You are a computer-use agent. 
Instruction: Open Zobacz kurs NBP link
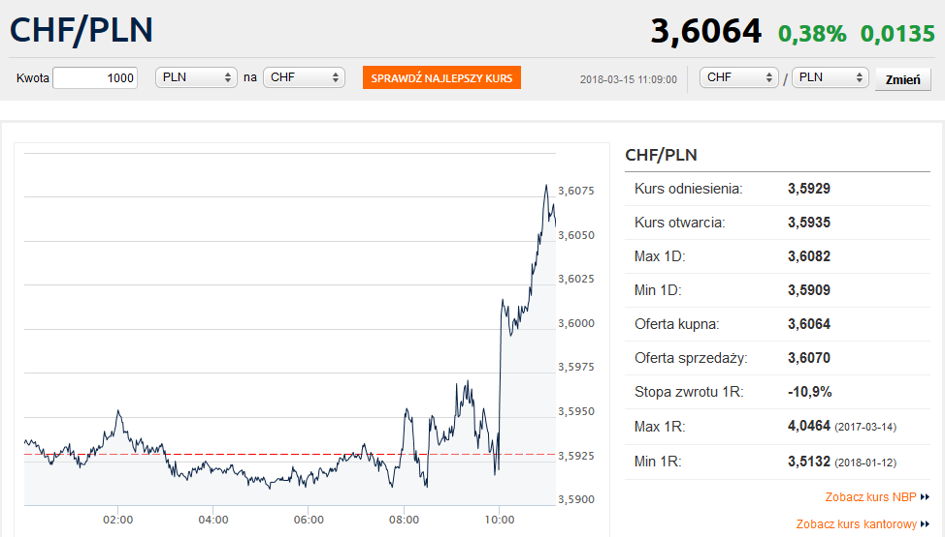[878, 497]
